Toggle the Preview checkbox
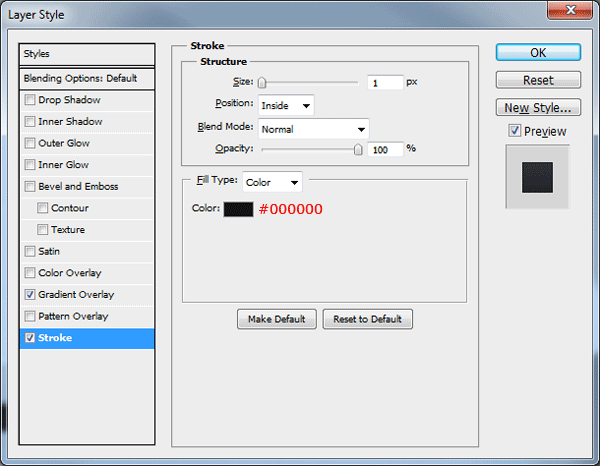Image resolution: width=600 pixels, height=466 pixels. pyautogui.click(x=515, y=131)
